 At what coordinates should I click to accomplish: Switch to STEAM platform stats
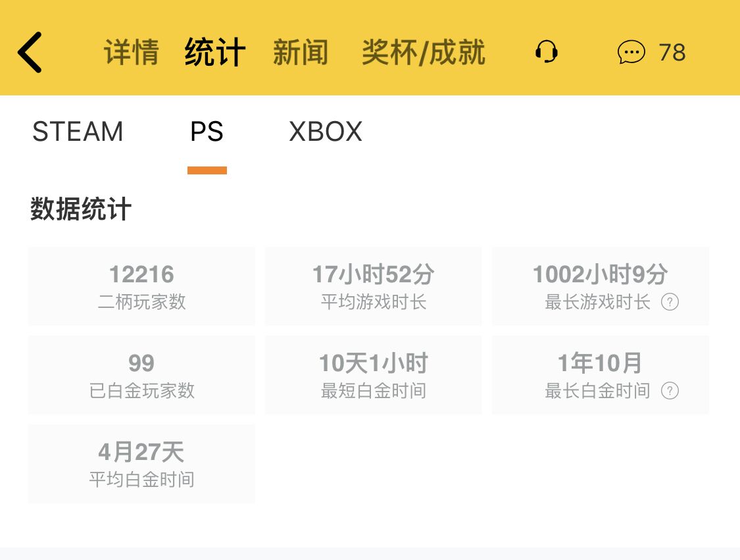point(78,132)
